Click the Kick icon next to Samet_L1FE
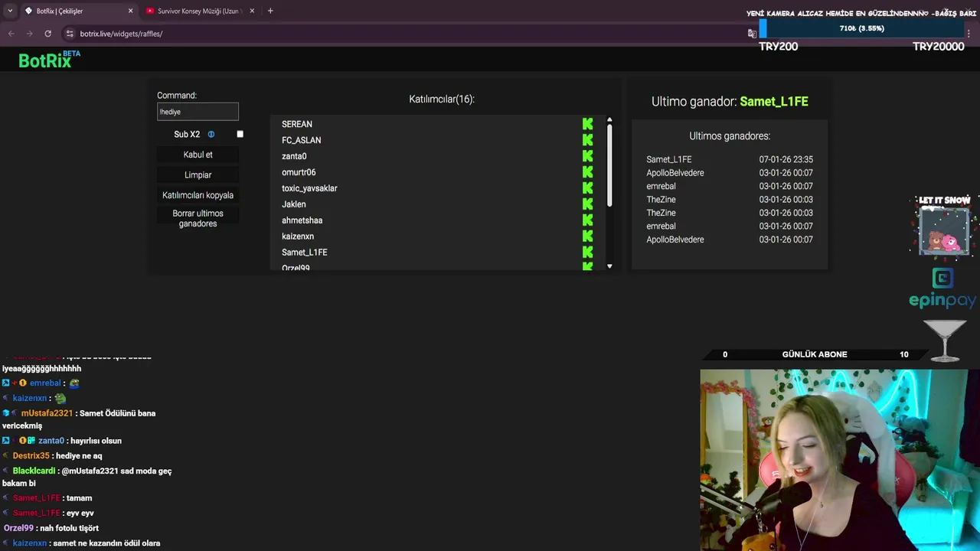The width and height of the screenshot is (980, 551). pyautogui.click(x=587, y=253)
